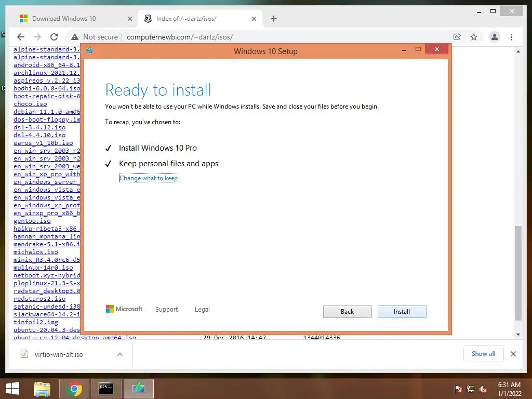Click the muted volume tray icon
The image size is (532, 399).
(x=483, y=389)
